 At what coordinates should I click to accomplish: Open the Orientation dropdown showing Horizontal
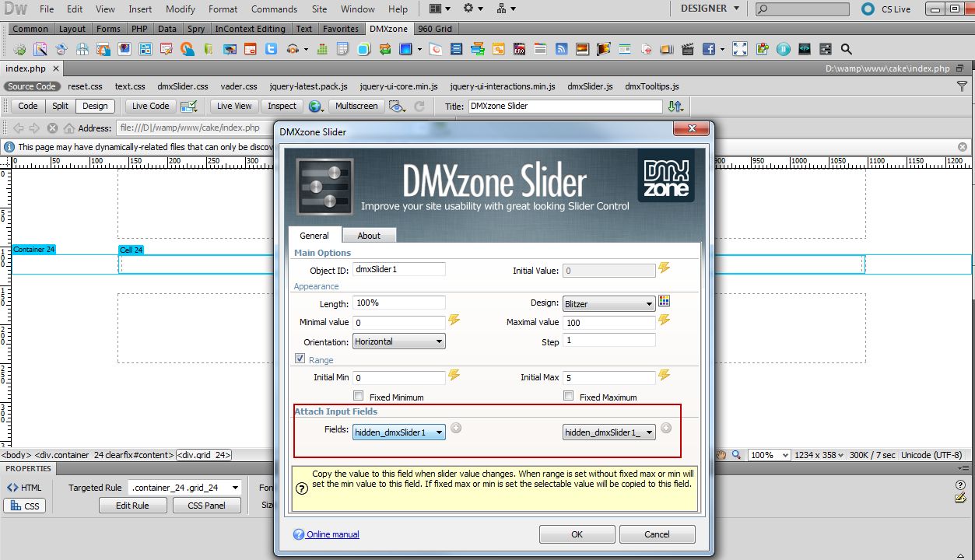click(399, 341)
